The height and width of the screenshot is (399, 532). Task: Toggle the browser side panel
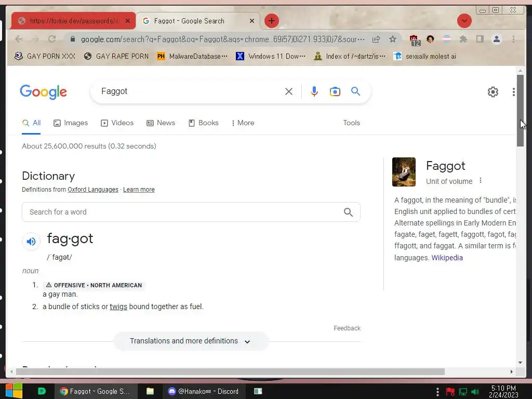480,39
